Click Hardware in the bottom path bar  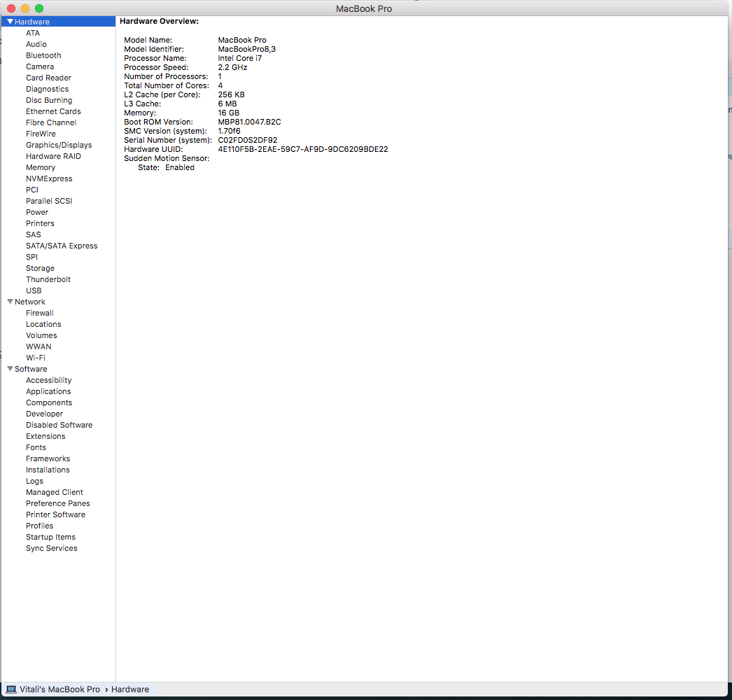[x=130, y=689]
